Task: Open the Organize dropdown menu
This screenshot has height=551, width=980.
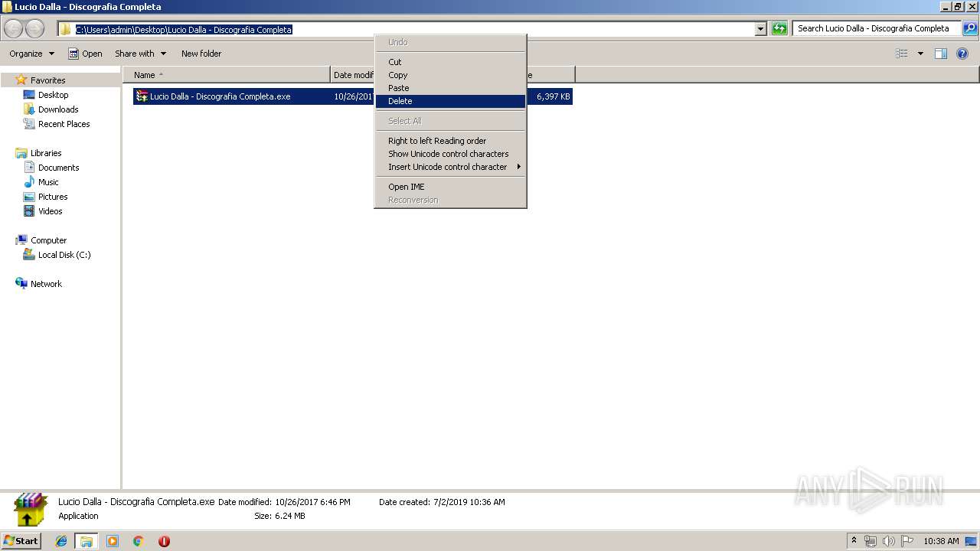Action: (31, 54)
